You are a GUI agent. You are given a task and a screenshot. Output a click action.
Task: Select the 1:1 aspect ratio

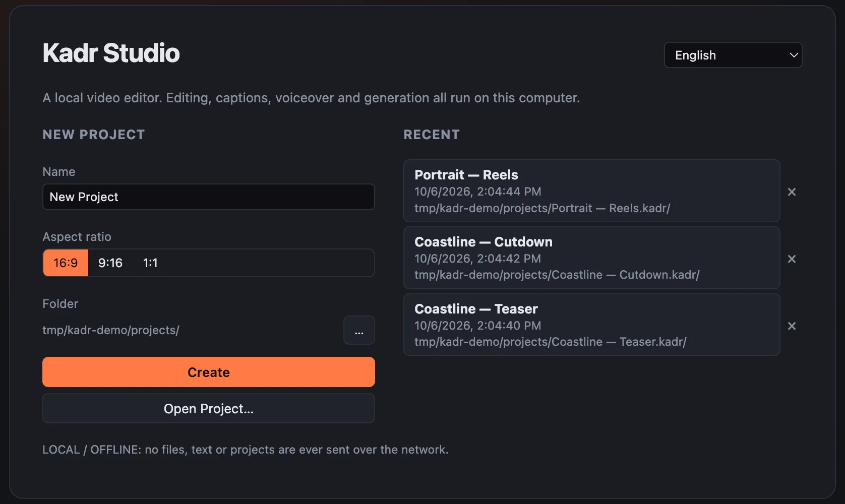[150, 263]
